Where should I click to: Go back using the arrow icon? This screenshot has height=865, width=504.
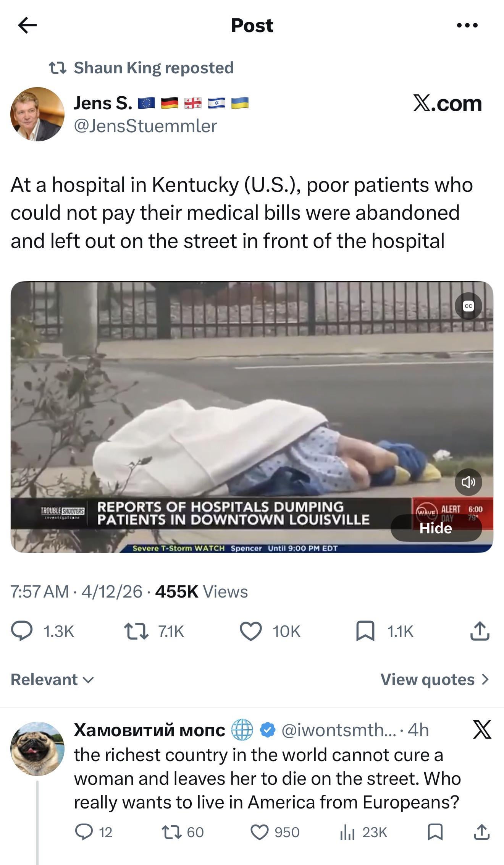pos(27,26)
